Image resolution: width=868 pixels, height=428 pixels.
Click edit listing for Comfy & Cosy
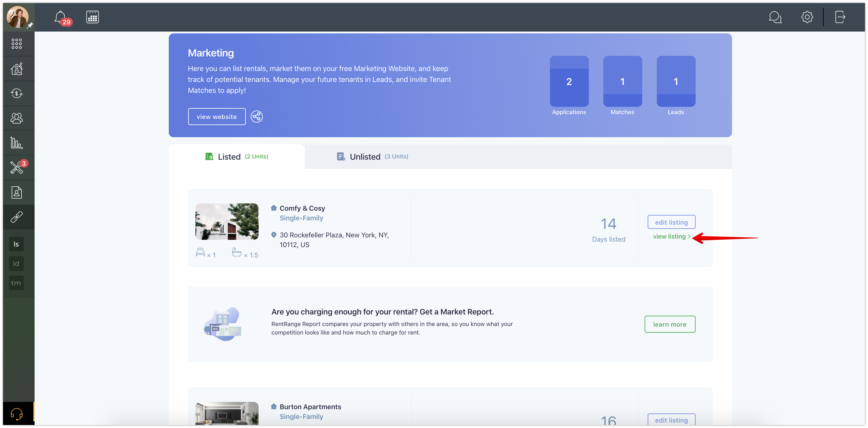671,222
